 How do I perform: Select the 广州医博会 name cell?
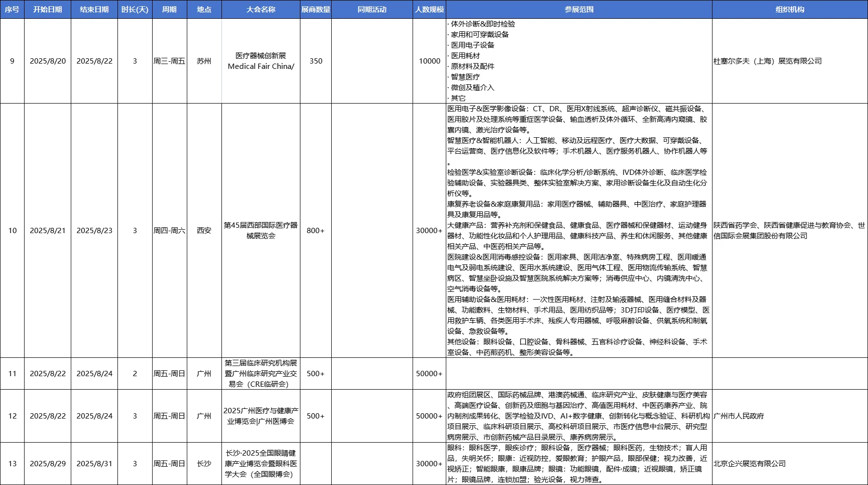(x=261, y=416)
